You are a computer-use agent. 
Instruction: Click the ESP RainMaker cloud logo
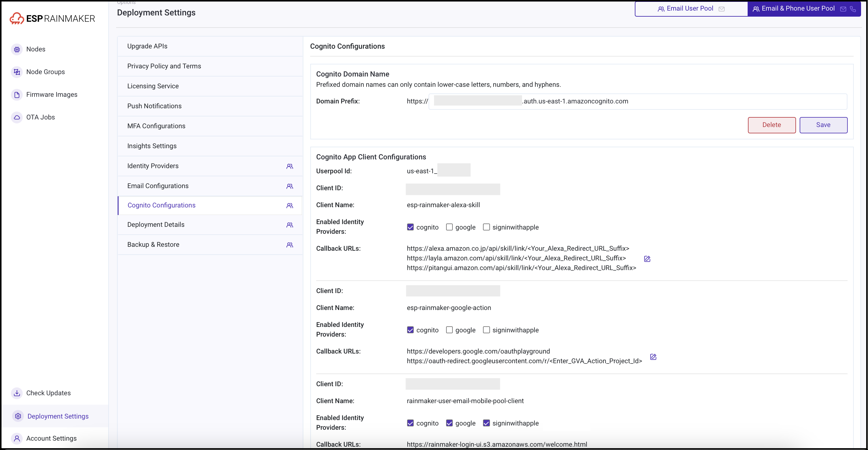[x=17, y=18]
